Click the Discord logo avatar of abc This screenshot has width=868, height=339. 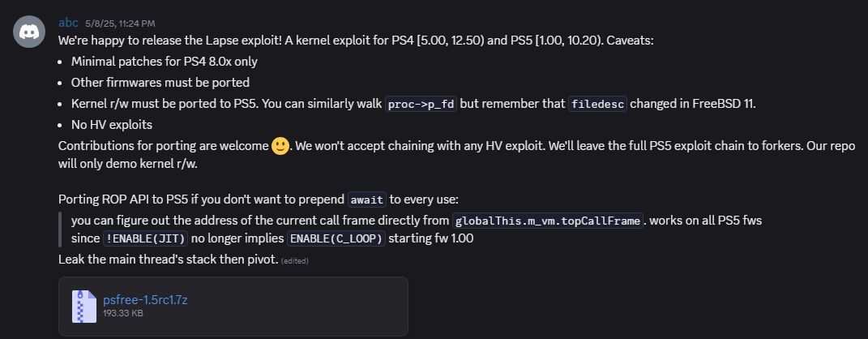(30, 32)
